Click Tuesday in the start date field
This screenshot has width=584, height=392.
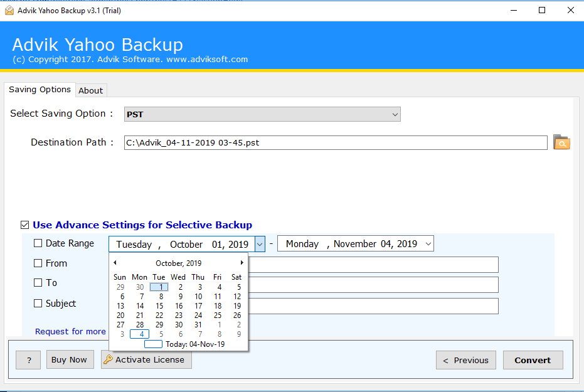[x=134, y=245]
